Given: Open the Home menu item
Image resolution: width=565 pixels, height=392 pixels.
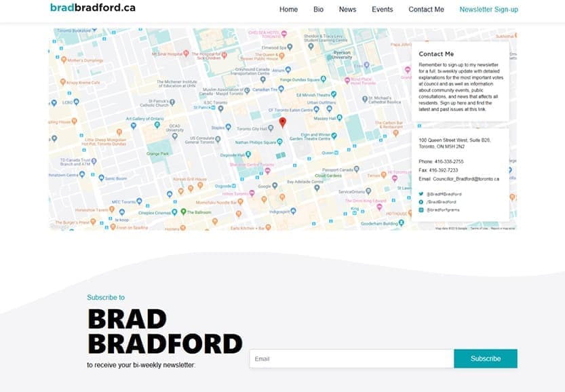Looking at the screenshot, I should (x=288, y=9).
